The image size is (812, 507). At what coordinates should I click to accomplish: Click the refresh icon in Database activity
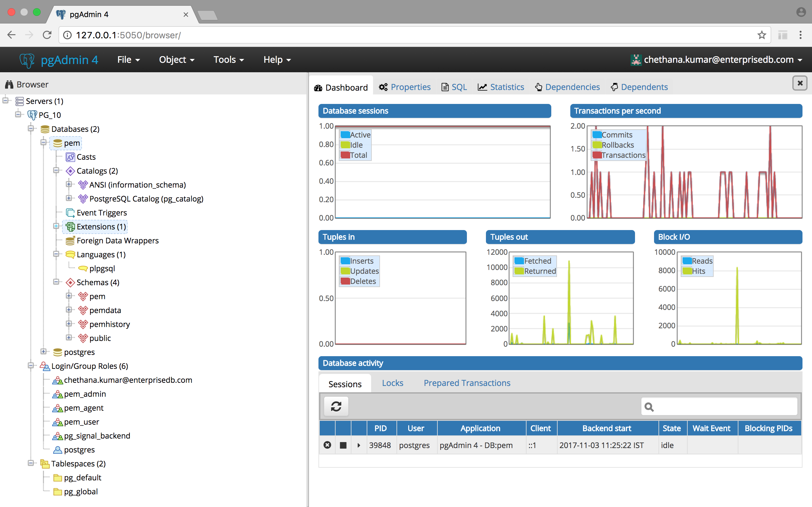coord(336,407)
